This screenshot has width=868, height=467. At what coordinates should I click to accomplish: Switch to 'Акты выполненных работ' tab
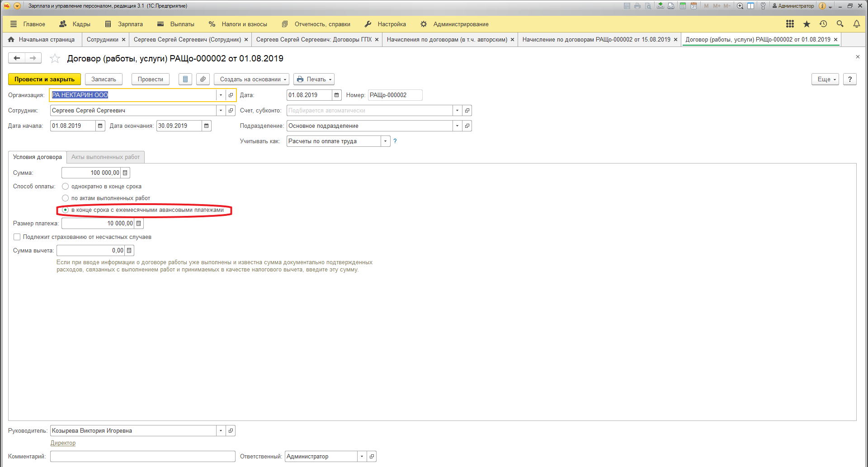point(105,157)
